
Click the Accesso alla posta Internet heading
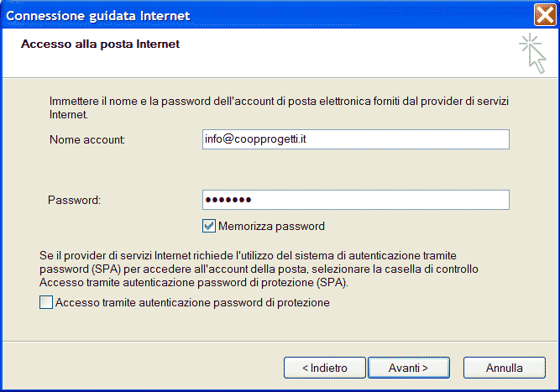(x=100, y=44)
